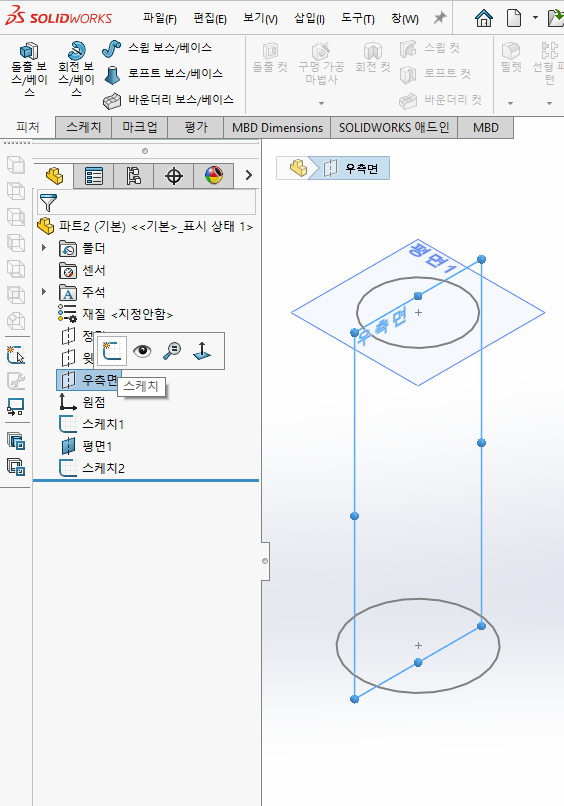
Task: Open DimXpertManager crosshair tab
Action: click(x=174, y=176)
